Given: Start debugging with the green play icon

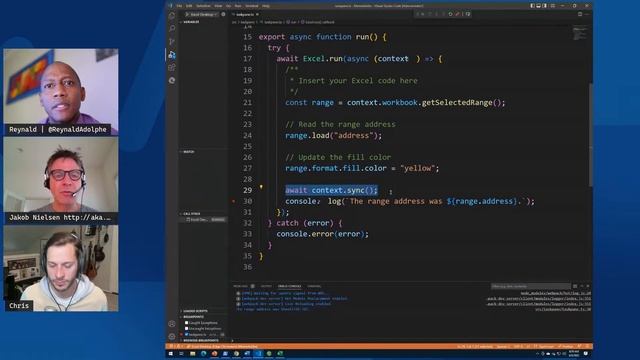Looking at the screenshot, I should pyautogui.click(x=187, y=14).
